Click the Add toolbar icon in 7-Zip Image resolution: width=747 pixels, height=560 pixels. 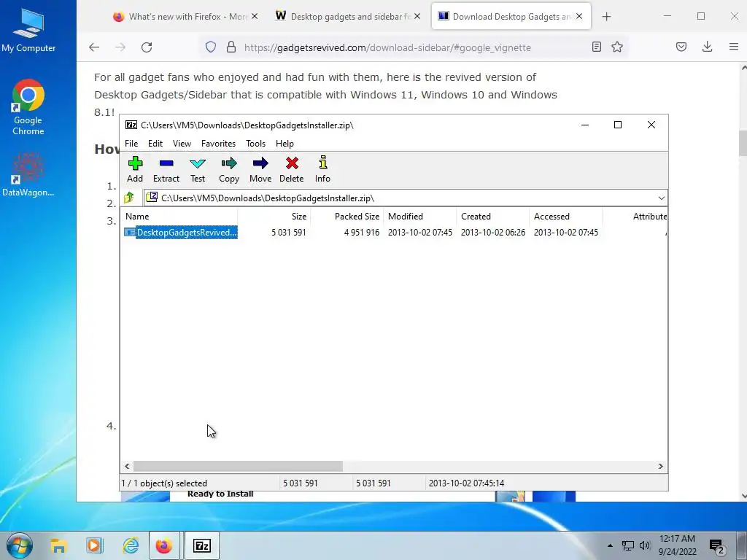(x=135, y=169)
